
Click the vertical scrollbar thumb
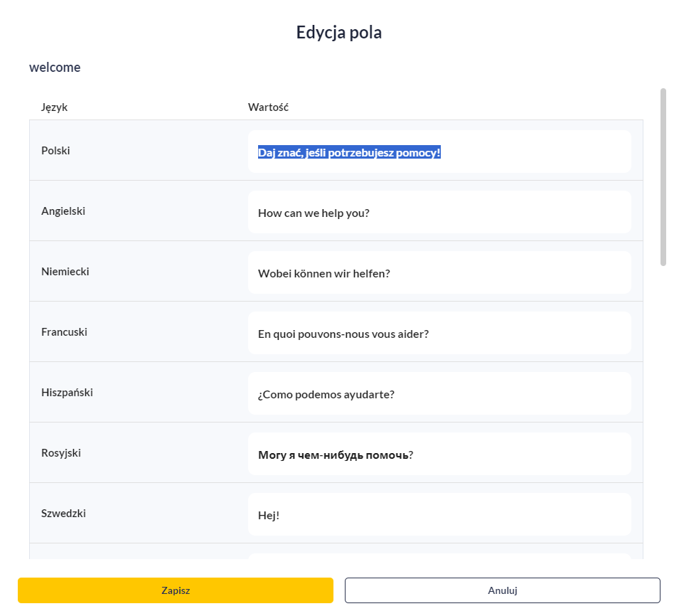663,177
